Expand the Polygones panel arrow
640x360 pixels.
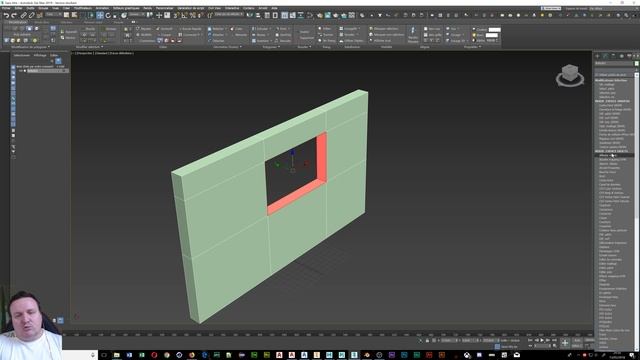279,47
